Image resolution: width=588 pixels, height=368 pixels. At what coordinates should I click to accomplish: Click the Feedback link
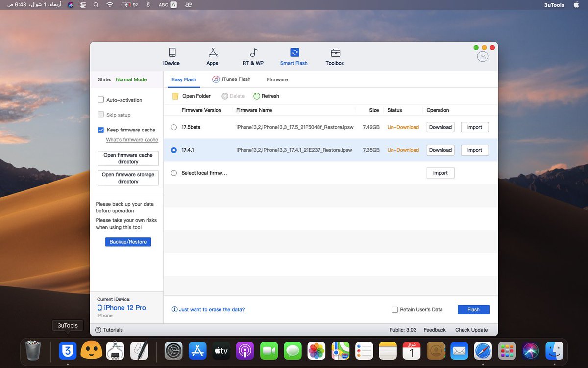[435, 330]
